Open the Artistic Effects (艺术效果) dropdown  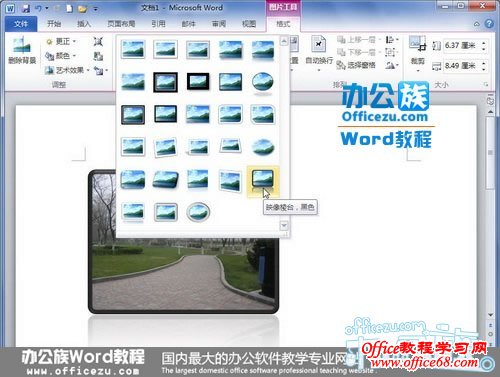tap(68, 70)
